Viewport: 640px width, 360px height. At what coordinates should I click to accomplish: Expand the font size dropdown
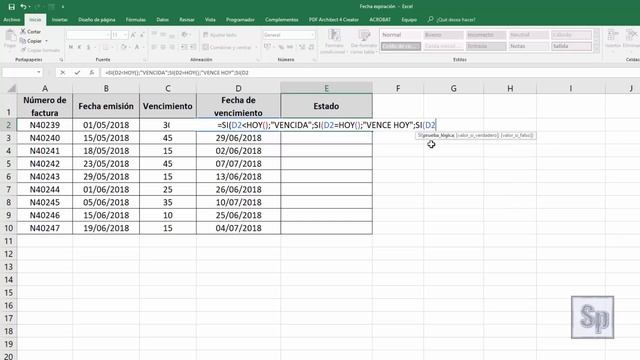pos(125,35)
